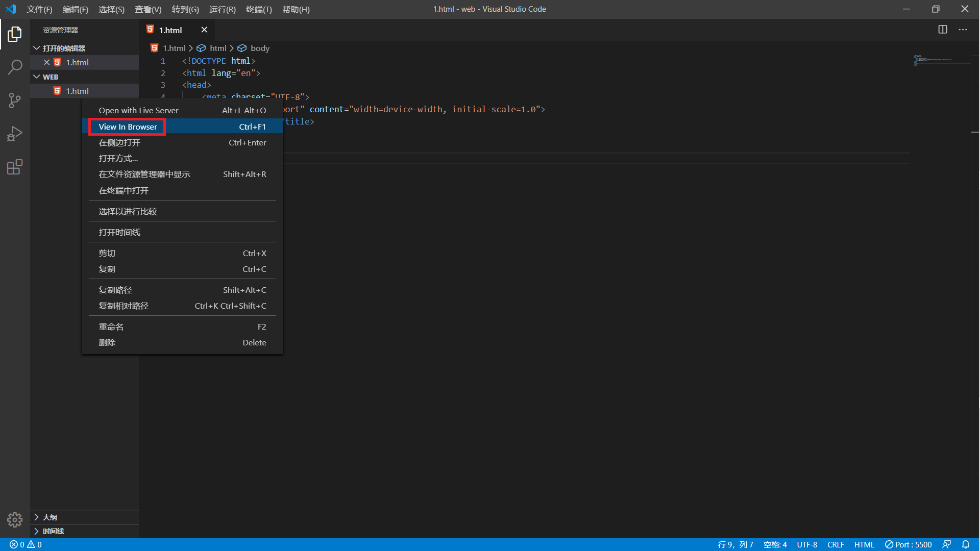This screenshot has width=980, height=551.
Task: Open the Run and Debug panel
Action: coord(15,133)
